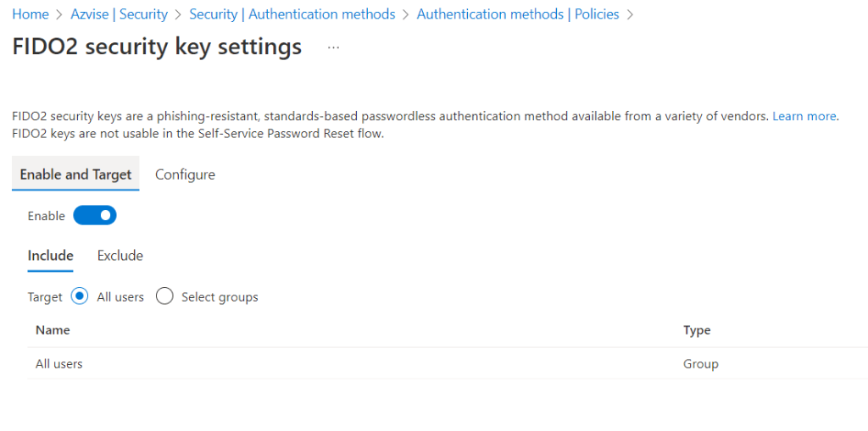The width and height of the screenshot is (868, 431).
Task: Click the Name column header
Action: (53, 330)
